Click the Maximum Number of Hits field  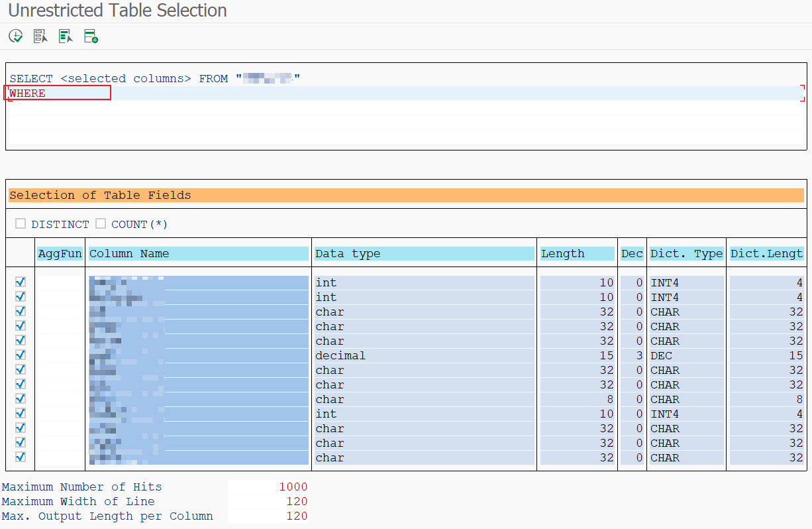click(268, 487)
